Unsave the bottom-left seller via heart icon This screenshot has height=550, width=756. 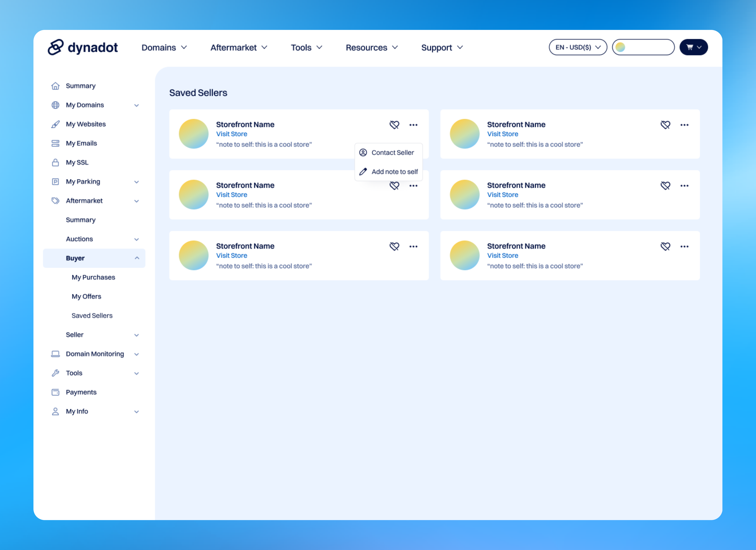point(394,246)
